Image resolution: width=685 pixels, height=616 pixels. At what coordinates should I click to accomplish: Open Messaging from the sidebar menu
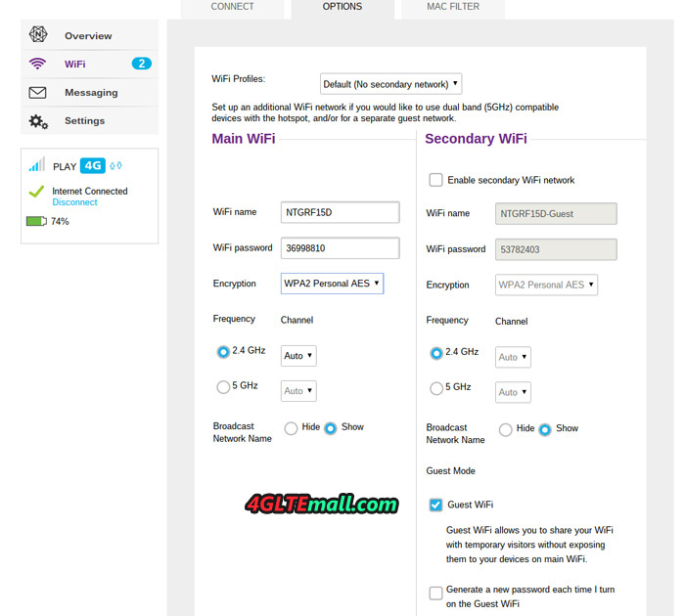pos(91,93)
